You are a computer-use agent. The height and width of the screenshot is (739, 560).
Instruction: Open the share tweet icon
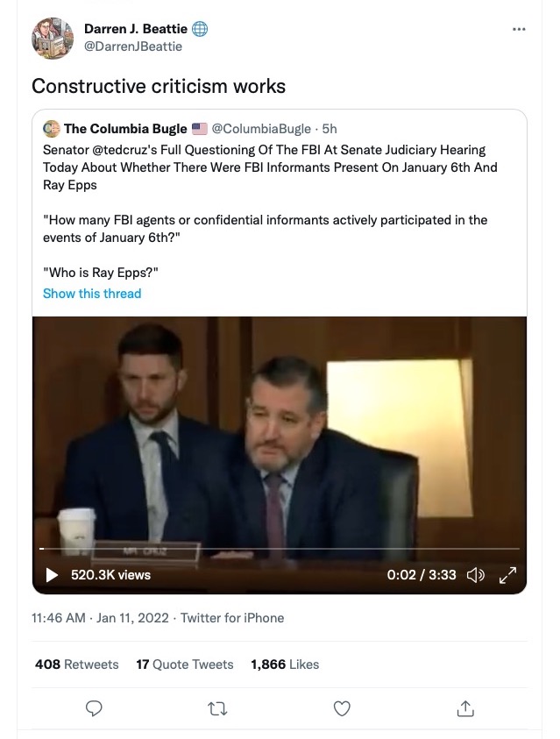click(466, 708)
